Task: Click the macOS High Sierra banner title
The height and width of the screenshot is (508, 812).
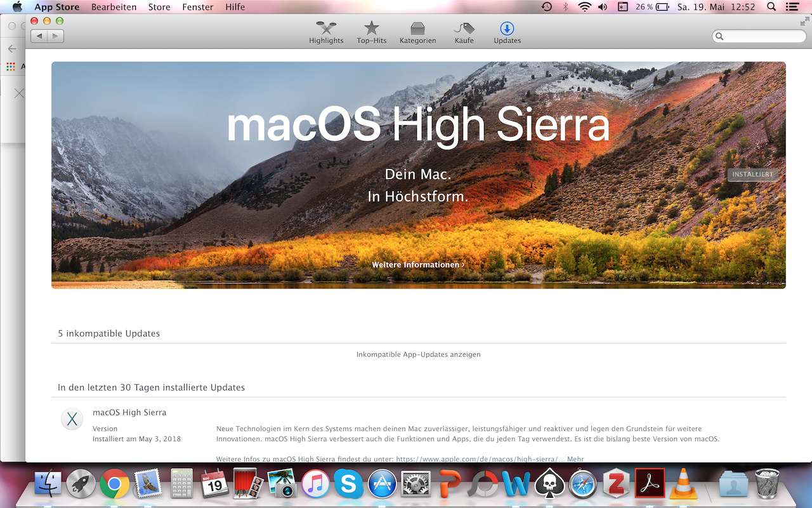Action: [x=418, y=125]
